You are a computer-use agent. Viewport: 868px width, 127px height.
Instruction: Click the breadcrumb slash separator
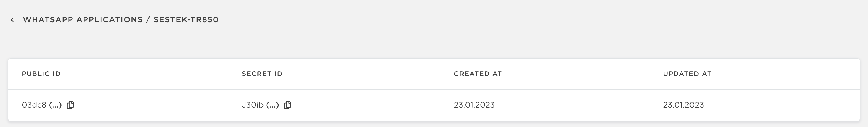pyautogui.click(x=148, y=20)
